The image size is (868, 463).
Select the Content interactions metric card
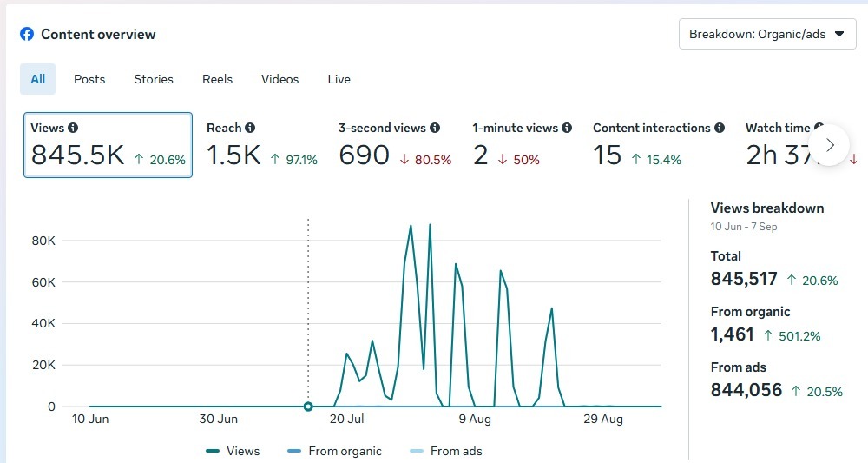[x=658, y=145]
